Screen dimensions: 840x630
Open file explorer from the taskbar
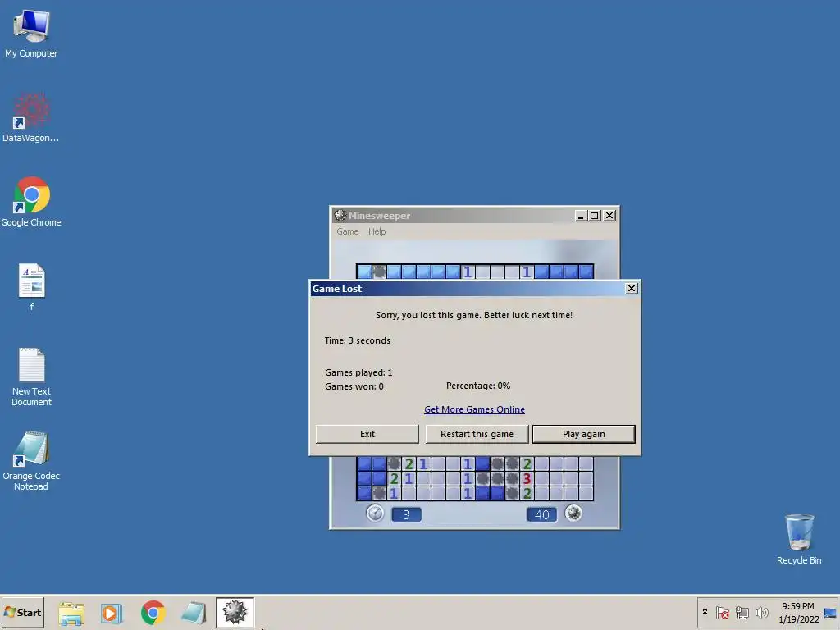[x=71, y=613]
